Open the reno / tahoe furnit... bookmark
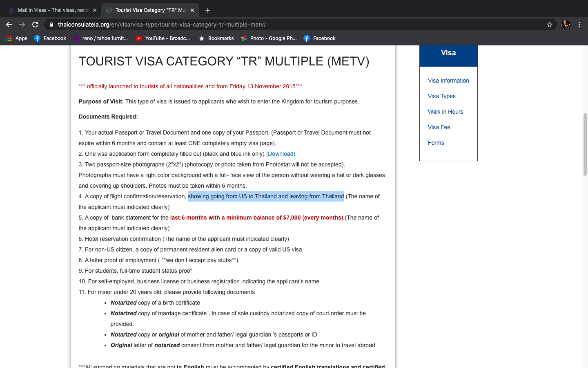Screen dimensions: 588x368 [100, 38]
